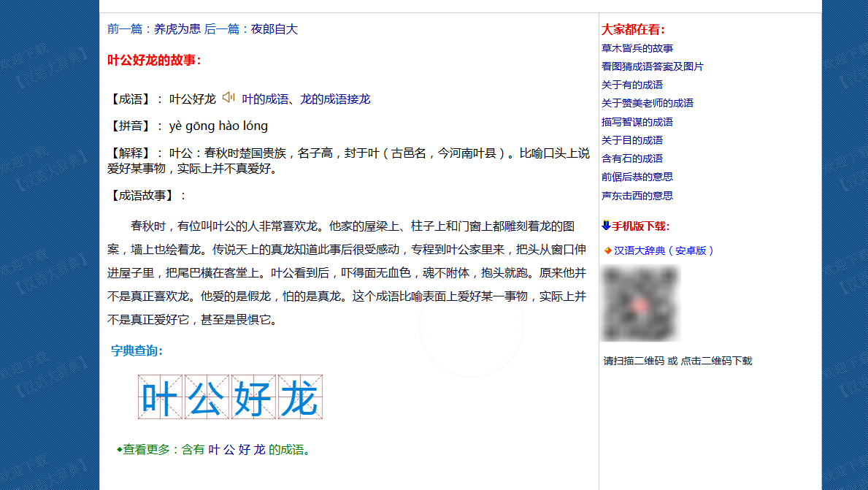Go to previous article 养虎为患
The image size is (868, 490).
[177, 29]
